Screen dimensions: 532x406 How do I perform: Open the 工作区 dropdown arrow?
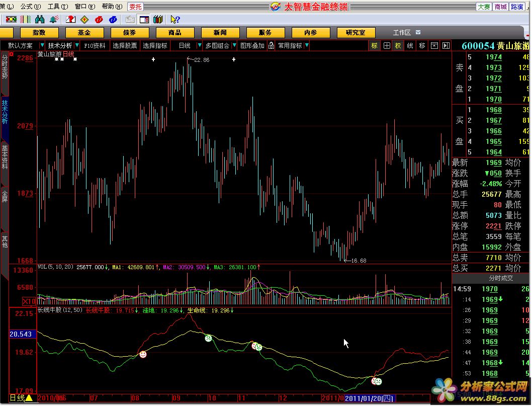(418, 32)
